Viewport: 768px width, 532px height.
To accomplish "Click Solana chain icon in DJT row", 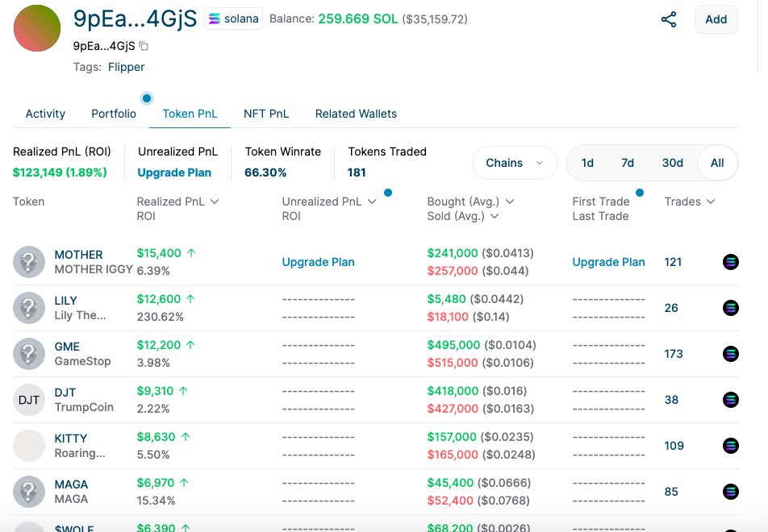I will [730, 400].
